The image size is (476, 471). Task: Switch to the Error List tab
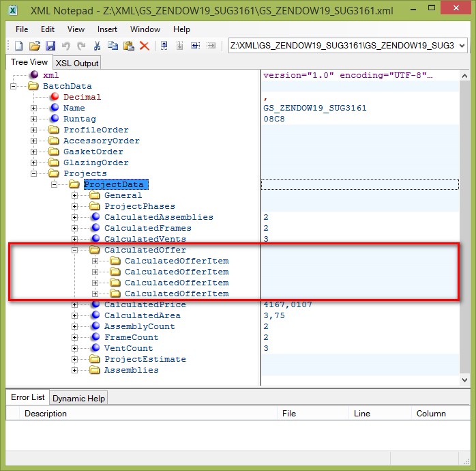point(28,397)
